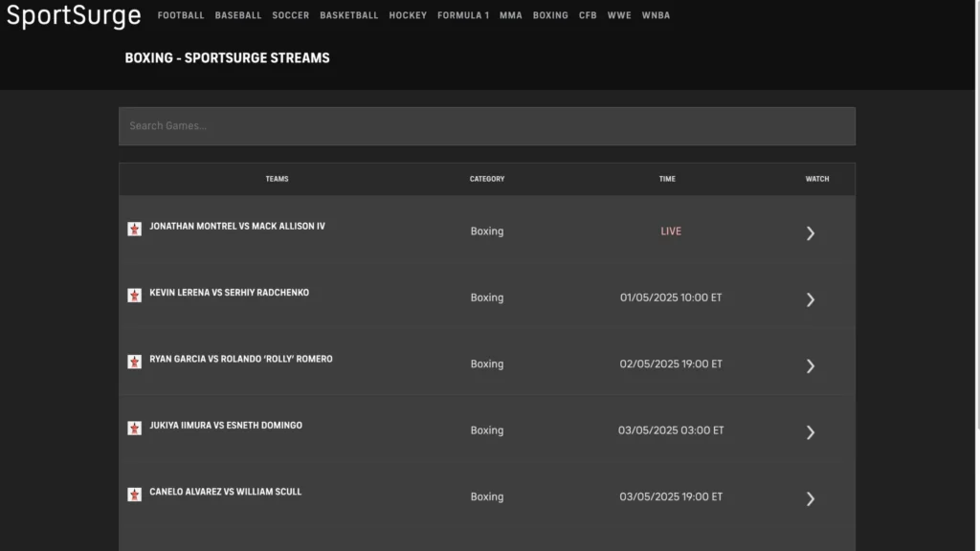Select the SportSurge logo
The image size is (980, 551).
tap(75, 15)
